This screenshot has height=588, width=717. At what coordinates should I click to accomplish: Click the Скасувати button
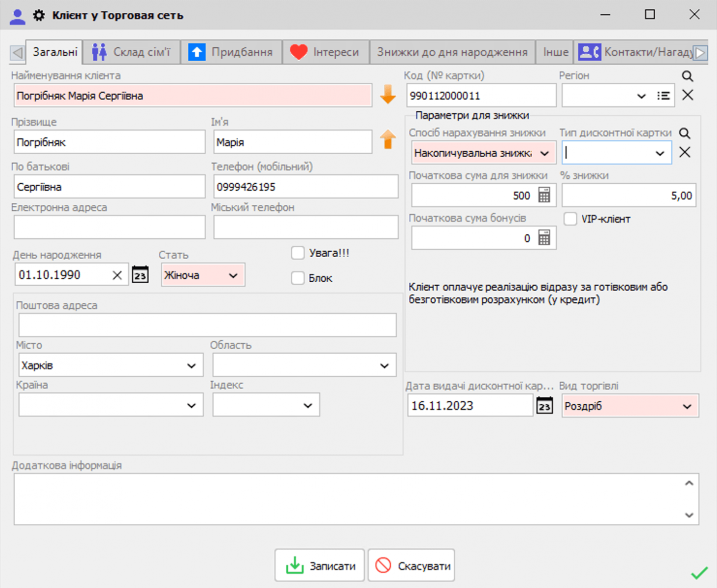(412, 565)
